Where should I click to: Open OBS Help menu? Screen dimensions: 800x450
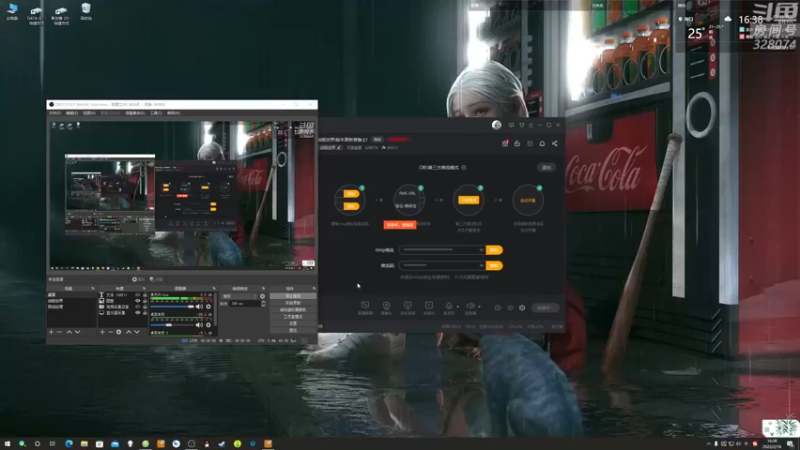click(x=173, y=113)
